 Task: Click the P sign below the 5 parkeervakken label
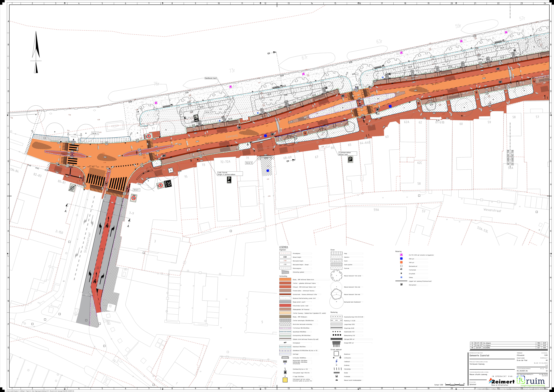[350, 159]
